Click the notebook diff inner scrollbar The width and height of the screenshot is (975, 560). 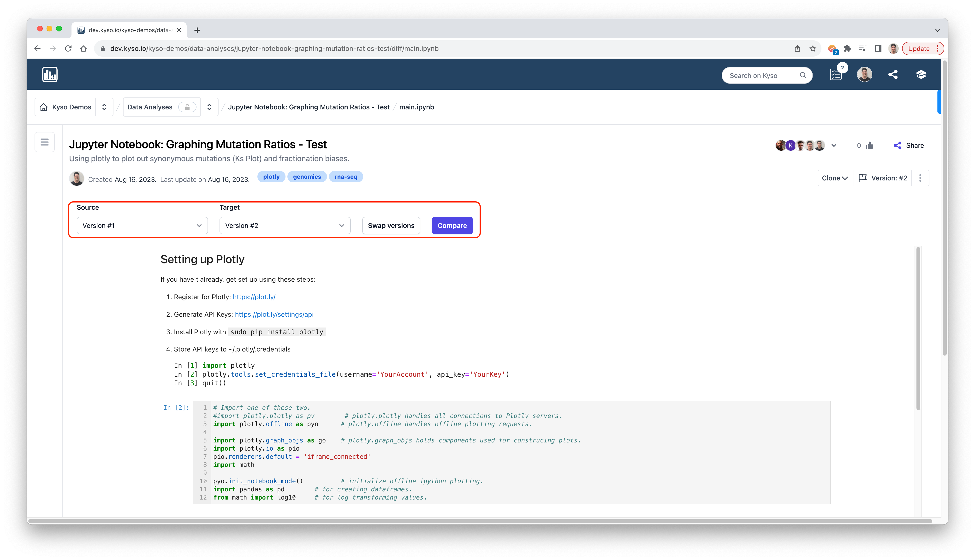(918, 329)
